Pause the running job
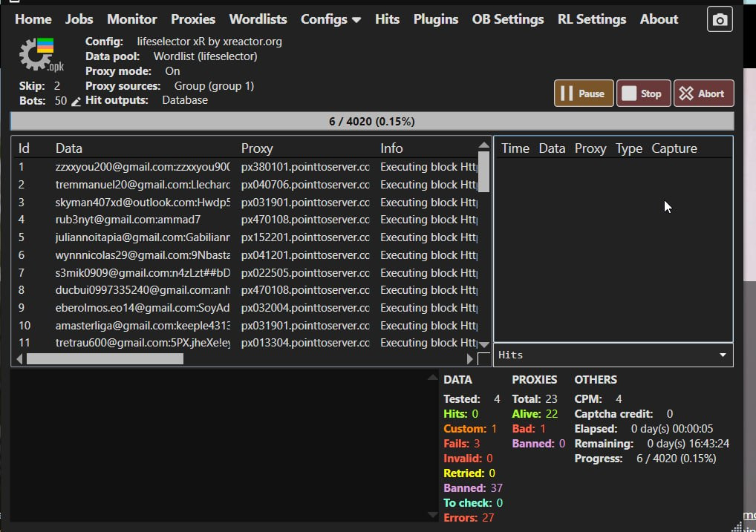This screenshot has height=532, width=756. point(584,93)
